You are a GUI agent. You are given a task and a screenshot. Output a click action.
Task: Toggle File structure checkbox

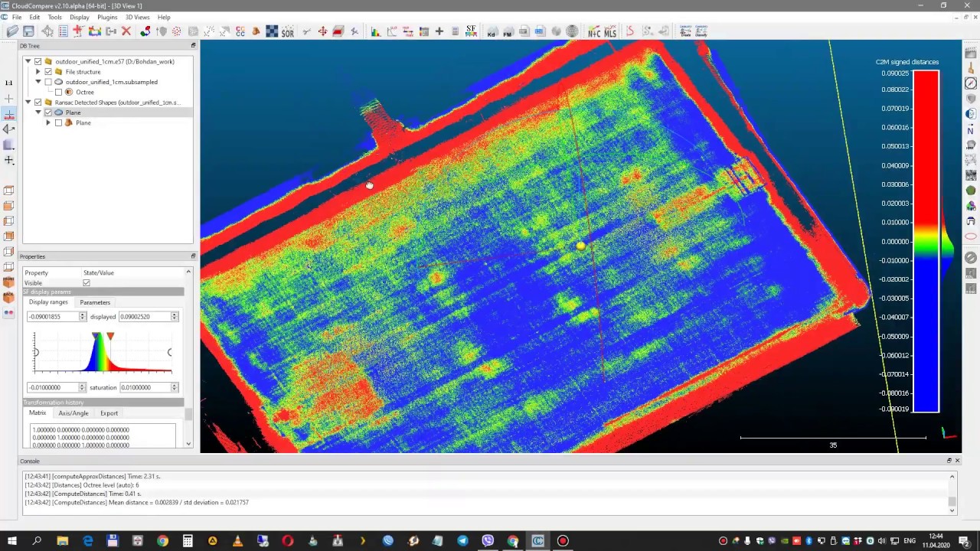48,72
